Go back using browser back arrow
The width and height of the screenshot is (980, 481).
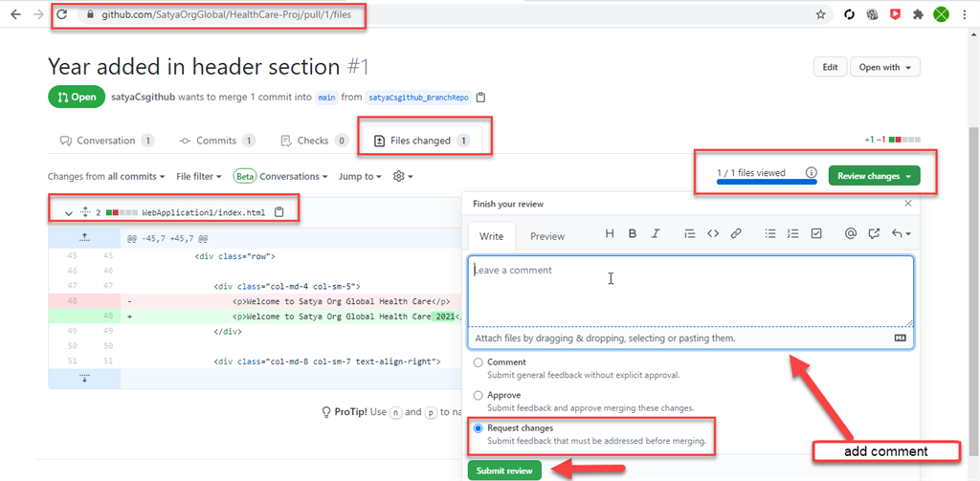pyautogui.click(x=15, y=14)
